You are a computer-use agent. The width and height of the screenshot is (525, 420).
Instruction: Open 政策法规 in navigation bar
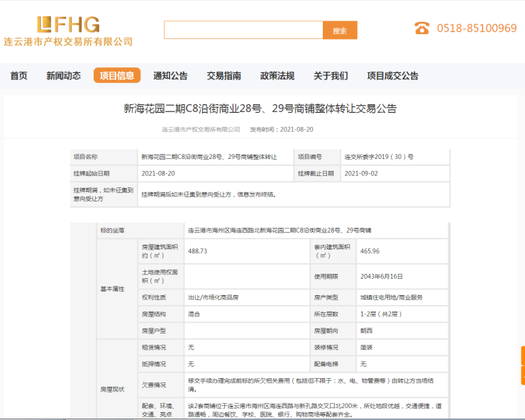point(277,76)
